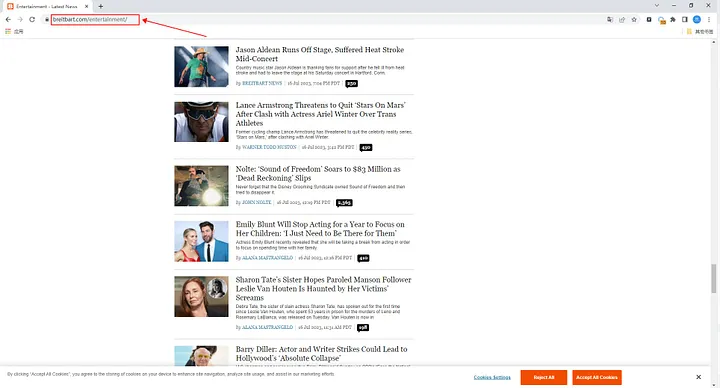Open the Barry Diller Strikes headline

tap(321, 354)
